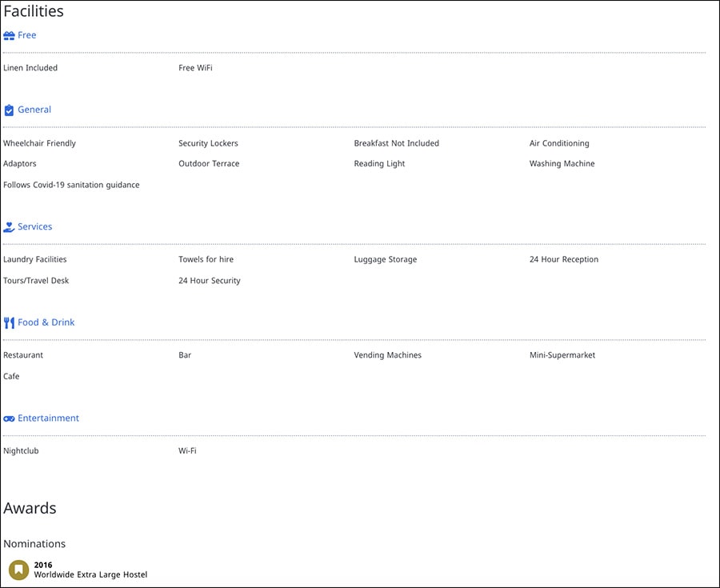Click the gold bookmark award badge icon
Screen dimensions: 720x588
(x=19, y=570)
